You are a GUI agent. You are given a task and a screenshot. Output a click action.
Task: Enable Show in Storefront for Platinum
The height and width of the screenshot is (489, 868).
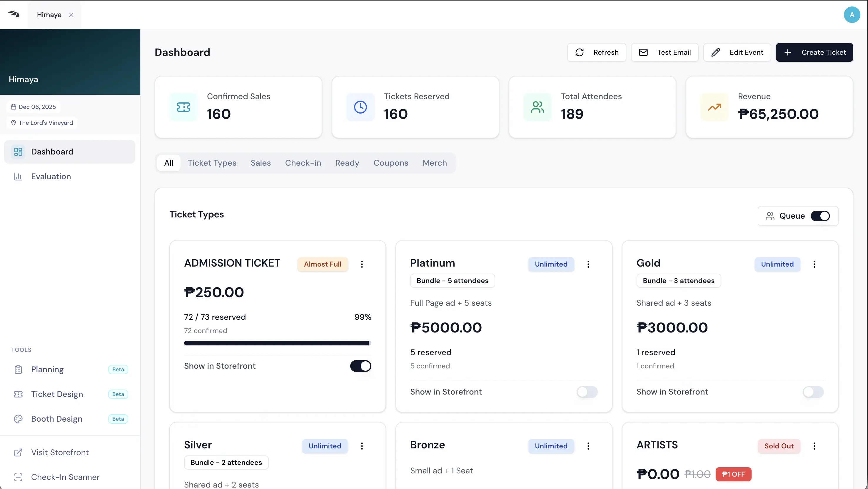tap(587, 392)
